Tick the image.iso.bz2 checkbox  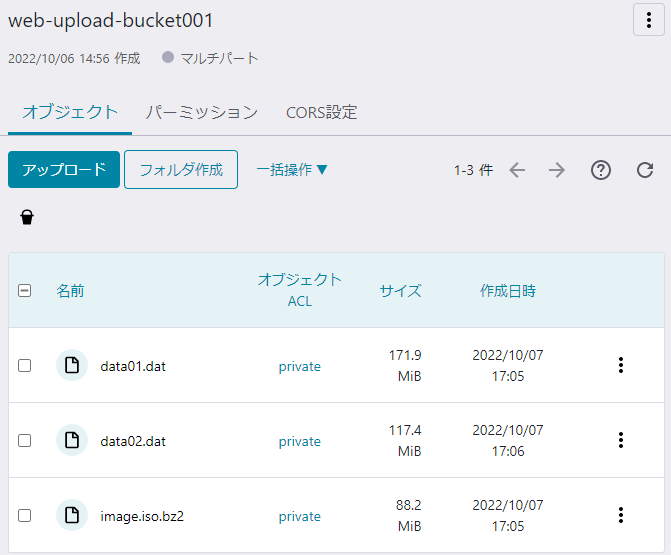click(x=25, y=516)
